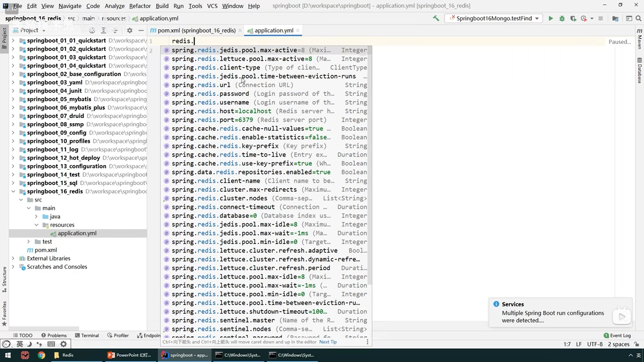Collapse the resources folder

pos(37,225)
